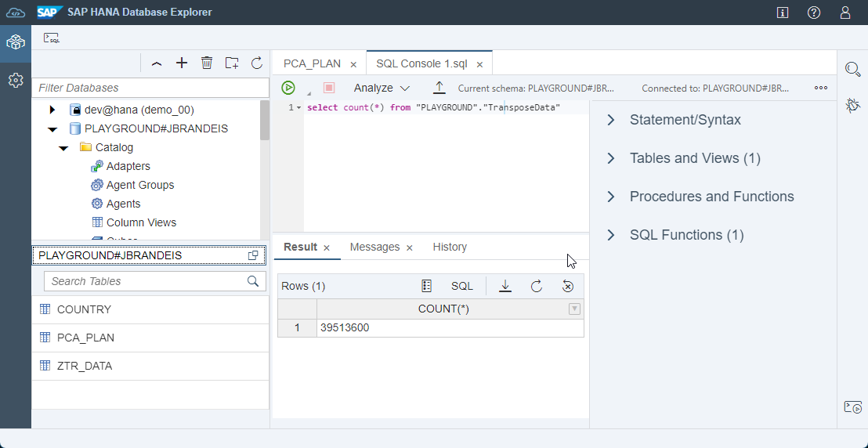Click the popout icon beside PLAYGROUND#JBRANDEIS
Screen dimensions: 868x448
pos(253,255)
